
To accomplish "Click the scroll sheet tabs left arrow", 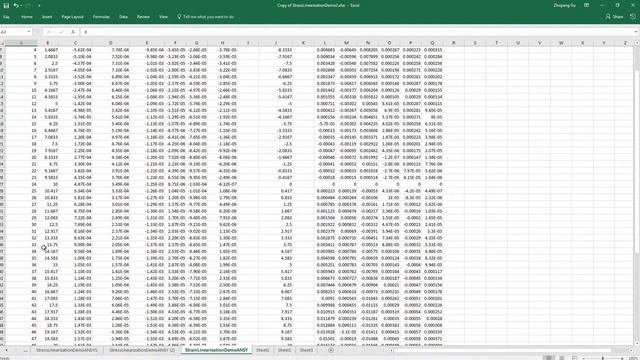I will (x=6, y=350).
